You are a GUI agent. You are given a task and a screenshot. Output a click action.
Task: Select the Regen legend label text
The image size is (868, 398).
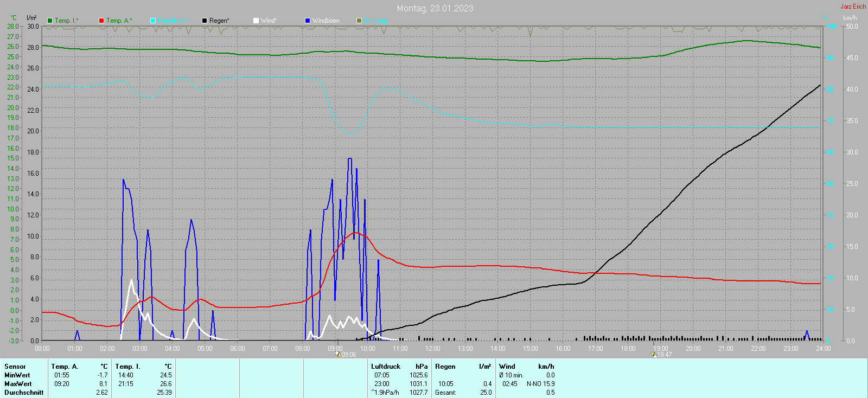point(219,21)
